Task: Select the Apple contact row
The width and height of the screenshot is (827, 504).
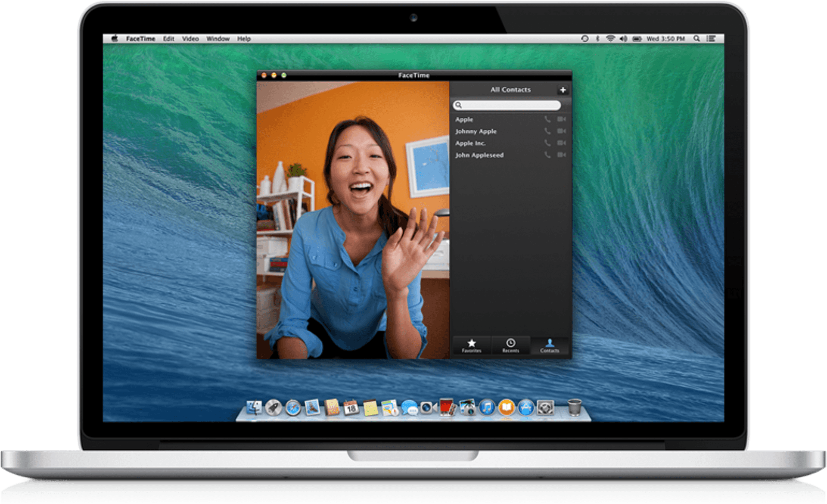Action: (x=510, y=119)
